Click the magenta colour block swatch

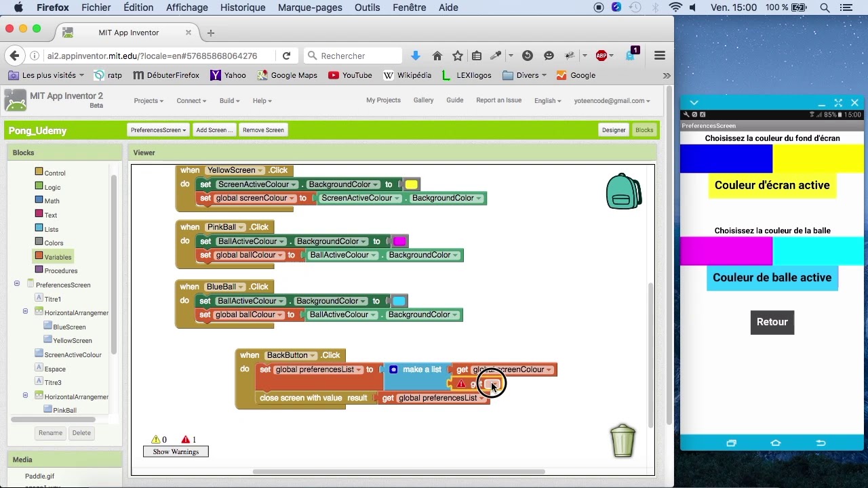click(x=399, y=241)
